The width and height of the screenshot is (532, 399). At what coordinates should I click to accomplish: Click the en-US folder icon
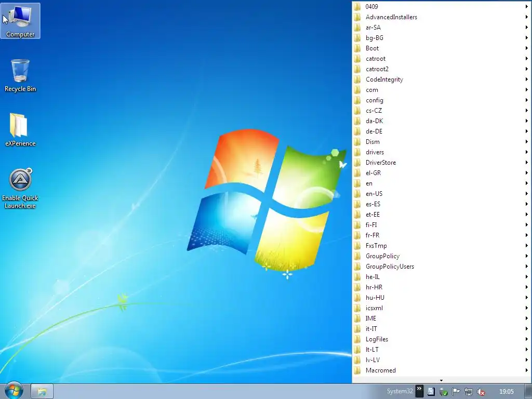(x=357, y=194)
